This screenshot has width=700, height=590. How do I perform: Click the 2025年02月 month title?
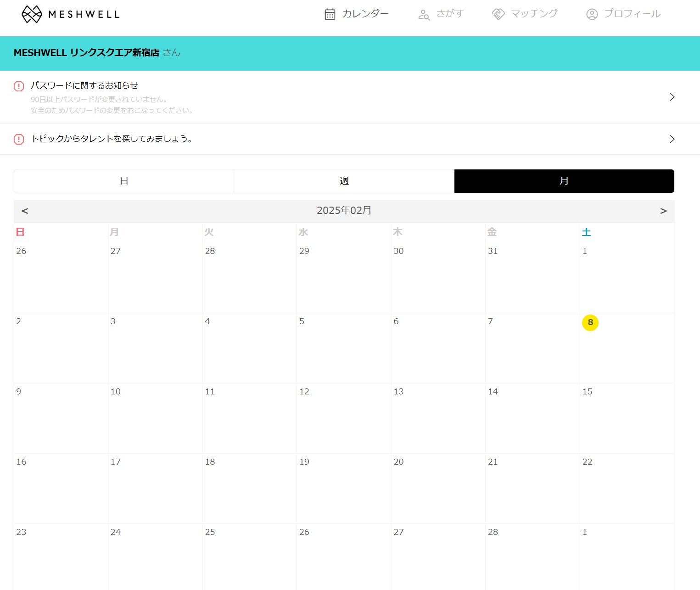(344, 210)
